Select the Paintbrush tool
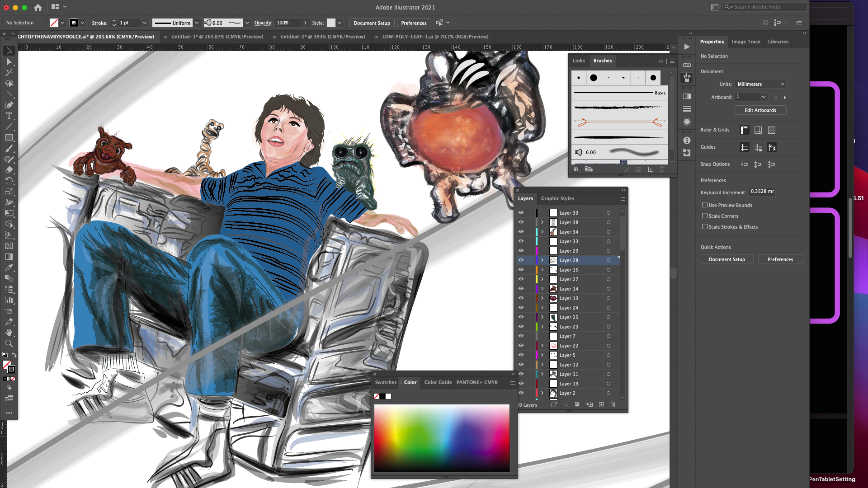Viewport: 868px width, 488px height. click(x=9, y=148)
